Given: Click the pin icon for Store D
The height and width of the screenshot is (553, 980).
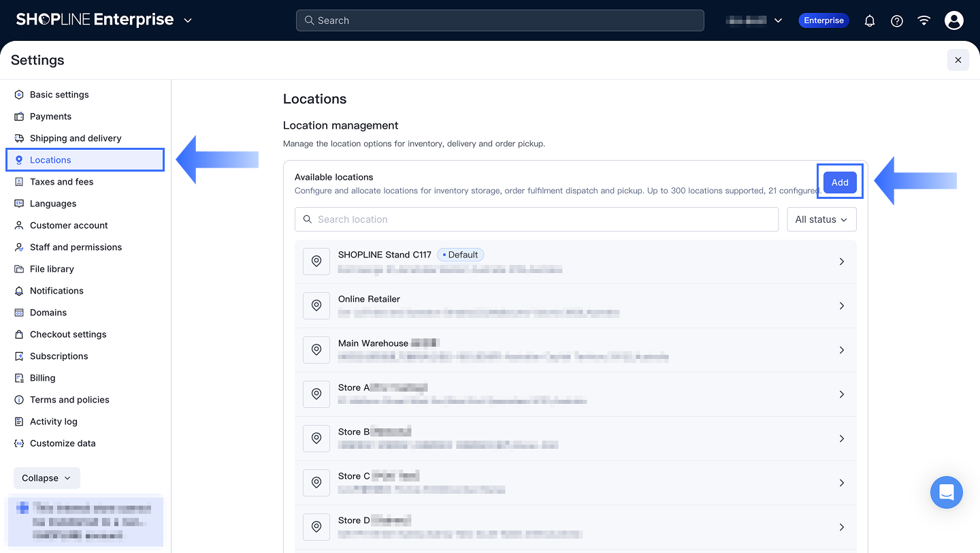Looking at the screenshot, I should click(316, 527).
